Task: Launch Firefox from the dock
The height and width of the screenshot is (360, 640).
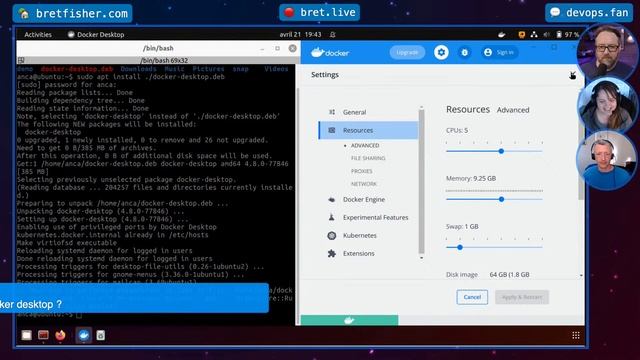Action: coord(60,335)
